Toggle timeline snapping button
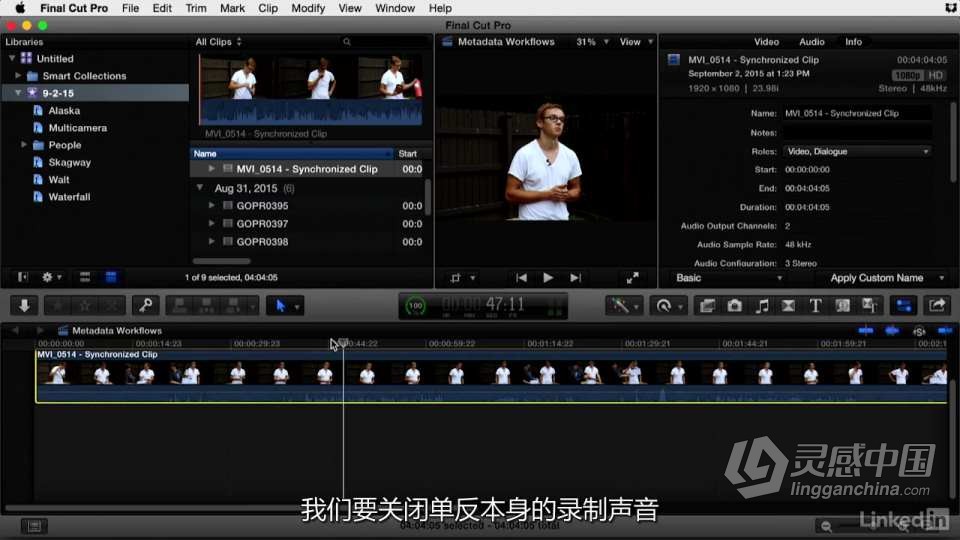Screen dimensions: 960x540 click(945, 331)
